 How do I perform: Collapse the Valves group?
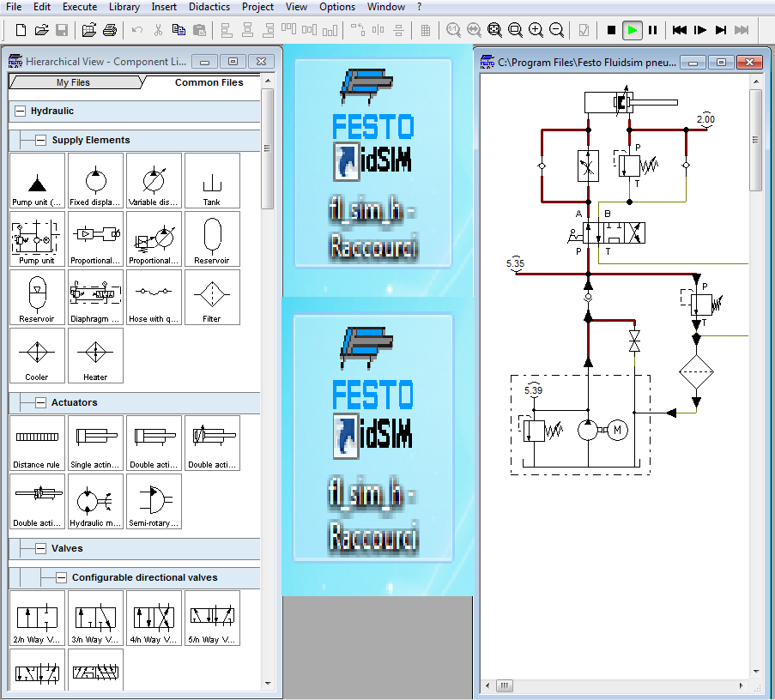(x=40, y=548)
